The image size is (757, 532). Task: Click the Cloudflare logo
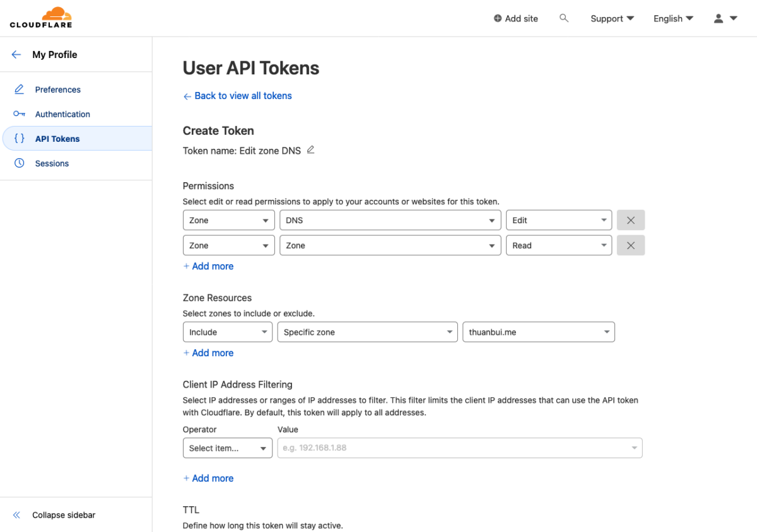(41, 18)
